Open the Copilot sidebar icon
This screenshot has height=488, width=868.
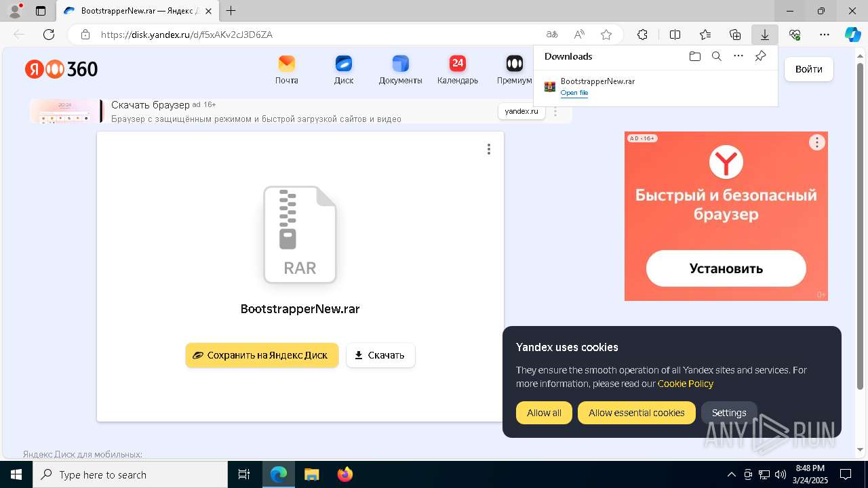point(852,35)
